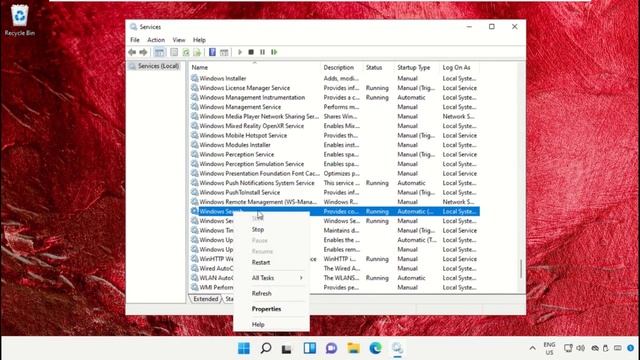Open the Action menu
The image size is (640, 360).
pyautogui.click(x=156, y=40)
